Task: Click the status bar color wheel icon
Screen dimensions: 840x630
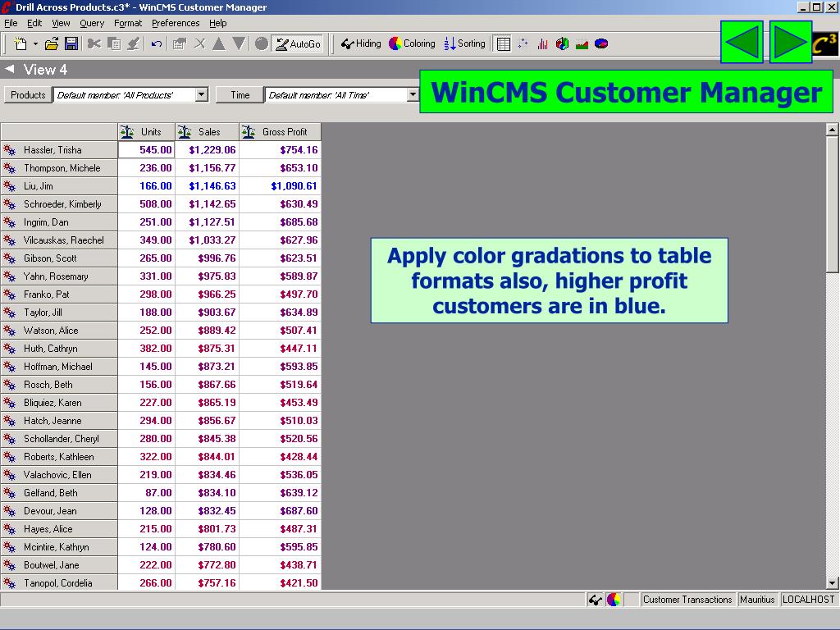Action: pyautogui.click(x=614, y=600)
